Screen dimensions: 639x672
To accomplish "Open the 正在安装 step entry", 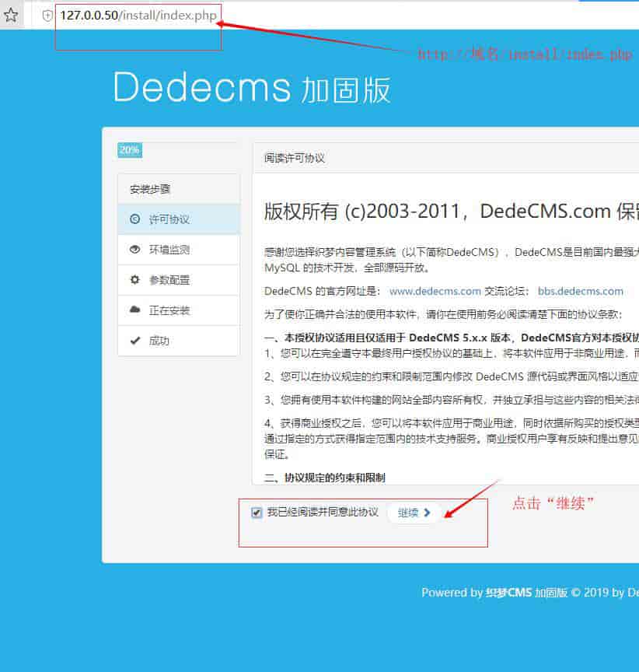I will [166, 309].
